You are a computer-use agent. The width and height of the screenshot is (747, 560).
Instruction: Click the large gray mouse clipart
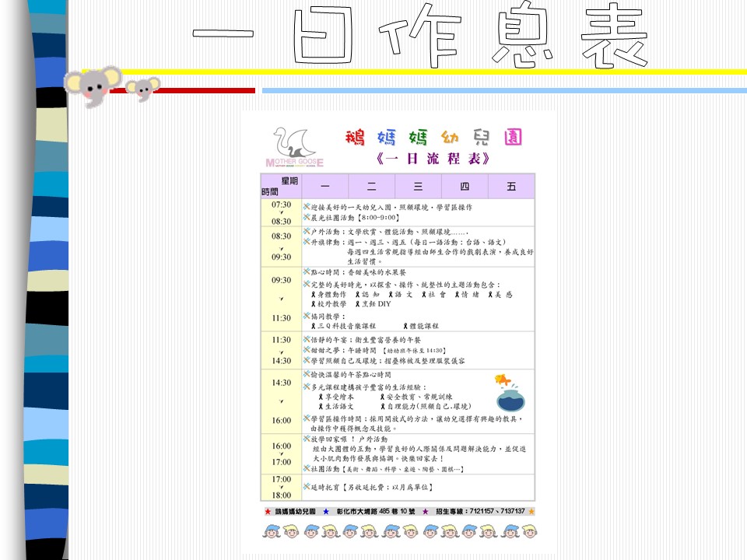[x=93, y=84]
